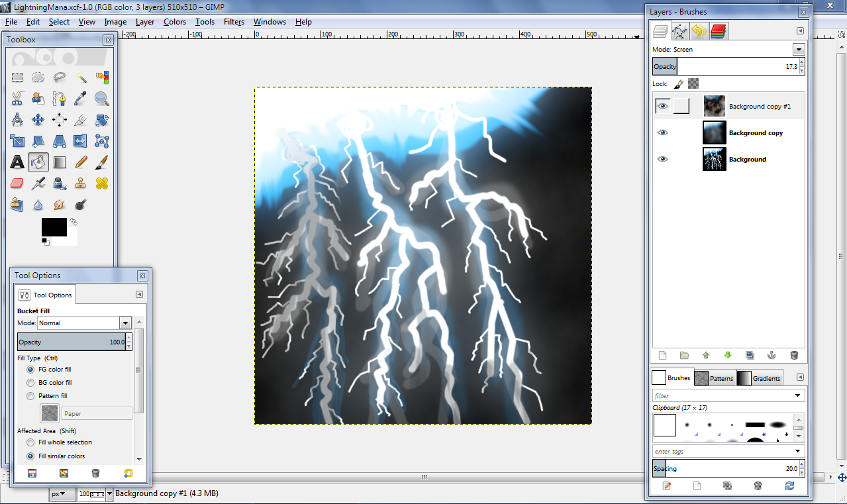The height and width of the screenshot is (504, 847).
Task: Select the Perspective tool
Action: click(x=60, y=141)
